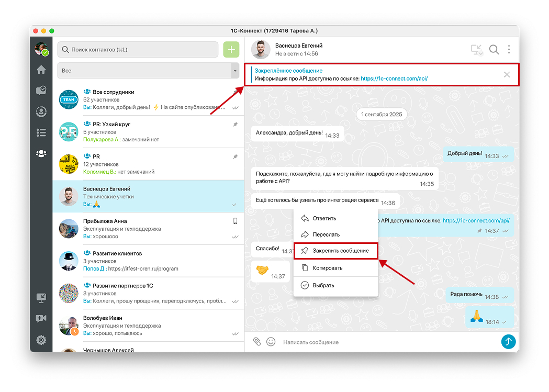Expand the 'Все' contact filter dropdown
The height and width of the screenshot is (392, 549).
coord(234,71)
